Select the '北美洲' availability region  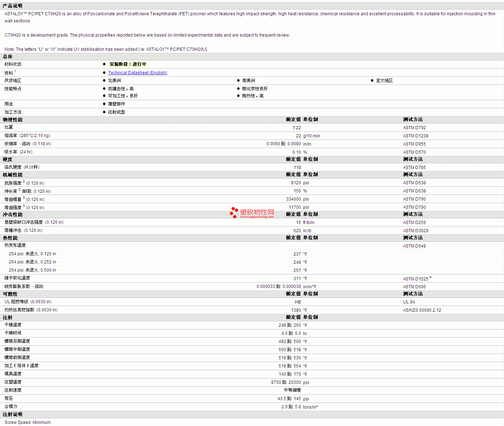click(x=115, y=81)
